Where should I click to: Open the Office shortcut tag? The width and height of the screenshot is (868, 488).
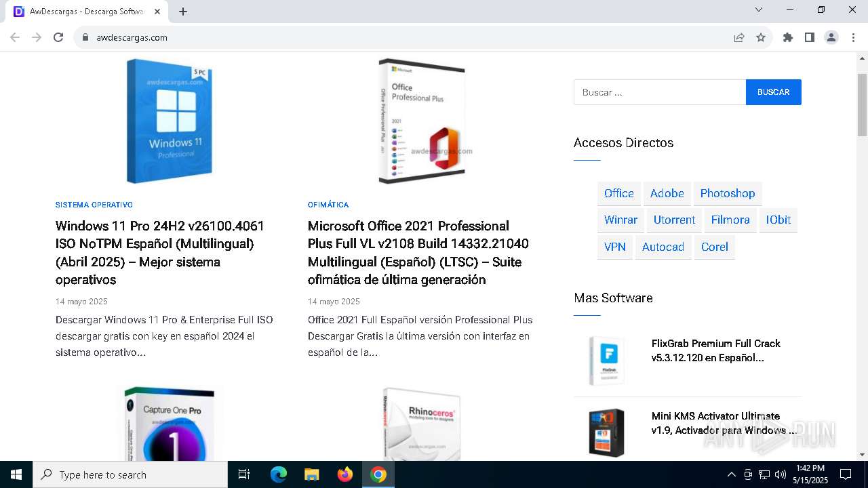(619, 193)
